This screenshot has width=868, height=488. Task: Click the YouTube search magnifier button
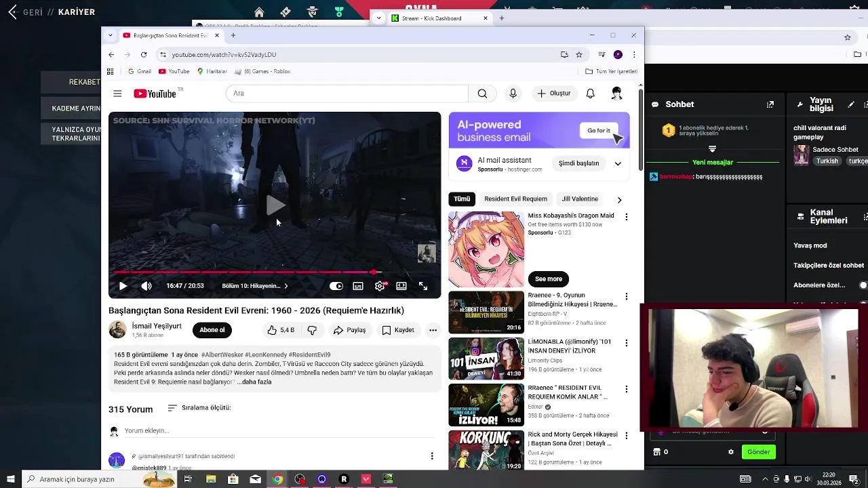coord(482,94)
